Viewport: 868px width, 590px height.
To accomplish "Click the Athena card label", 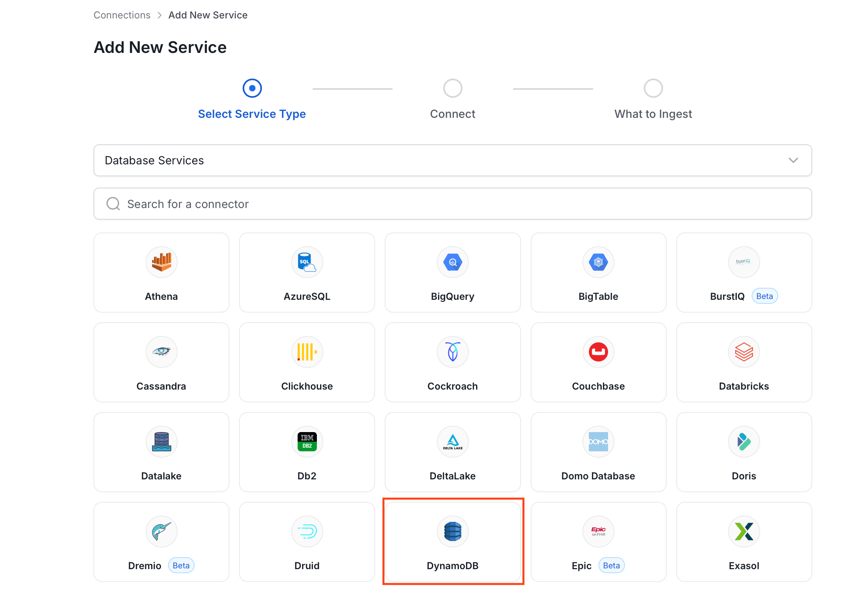I will tap(161, 297).
